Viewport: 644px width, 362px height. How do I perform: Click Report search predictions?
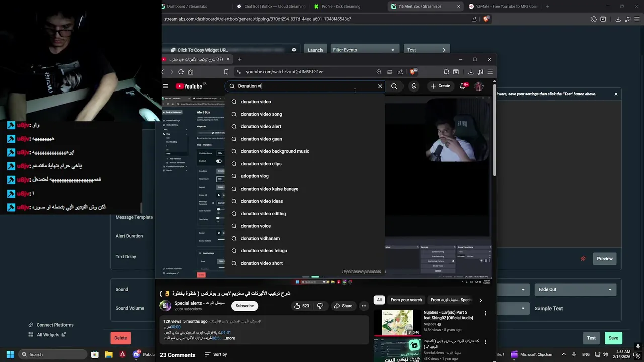(x=361, y=271)
